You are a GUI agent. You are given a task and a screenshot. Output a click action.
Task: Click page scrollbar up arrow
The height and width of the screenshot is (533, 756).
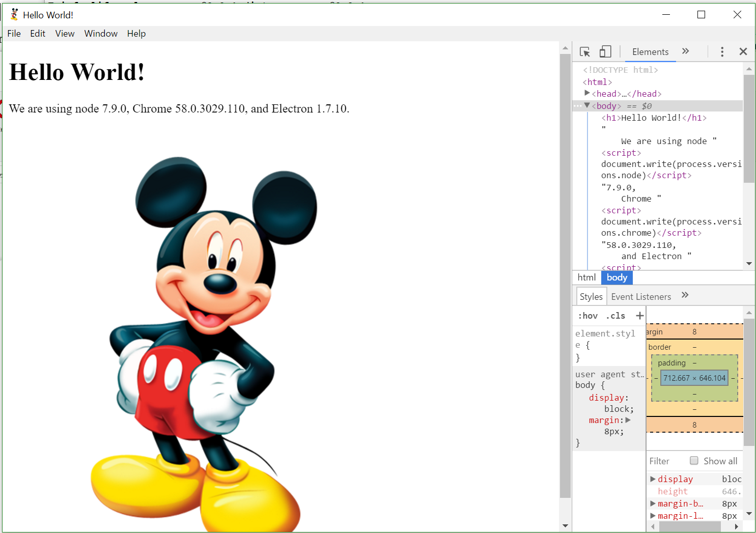coord(565,48)
